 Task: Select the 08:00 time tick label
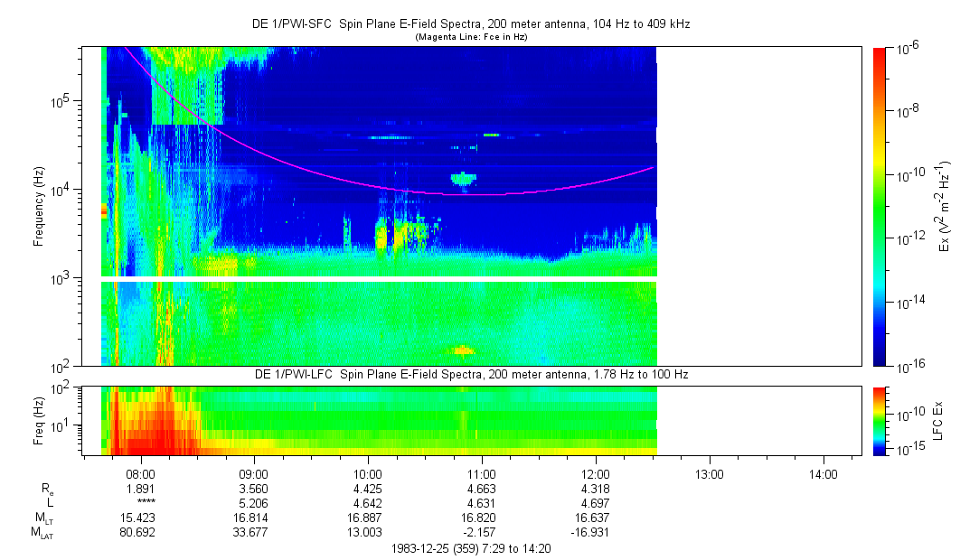click(139, 473)
